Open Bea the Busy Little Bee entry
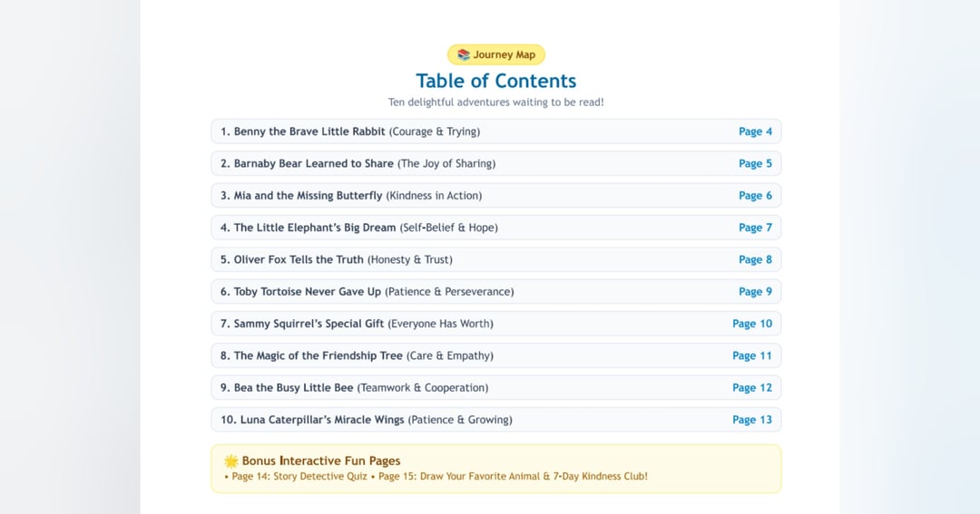 pyautogui.click(x=496, y=388)
